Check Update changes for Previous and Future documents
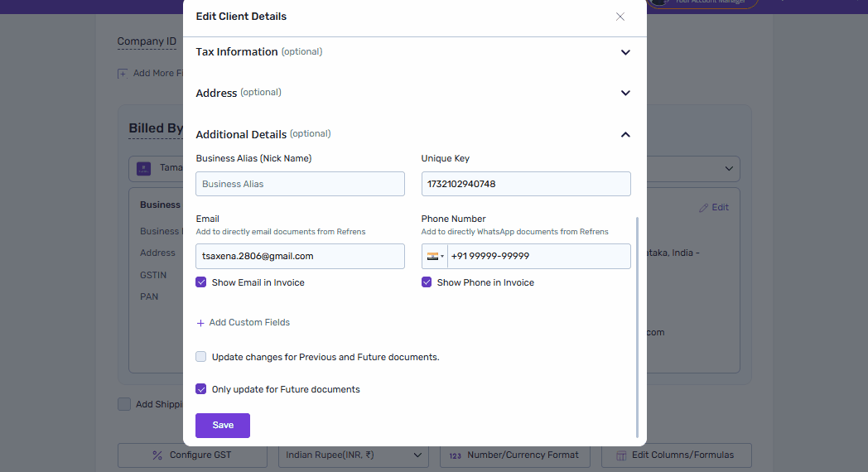868x472 pixels. pyautogui.click(x=201, y=357)
